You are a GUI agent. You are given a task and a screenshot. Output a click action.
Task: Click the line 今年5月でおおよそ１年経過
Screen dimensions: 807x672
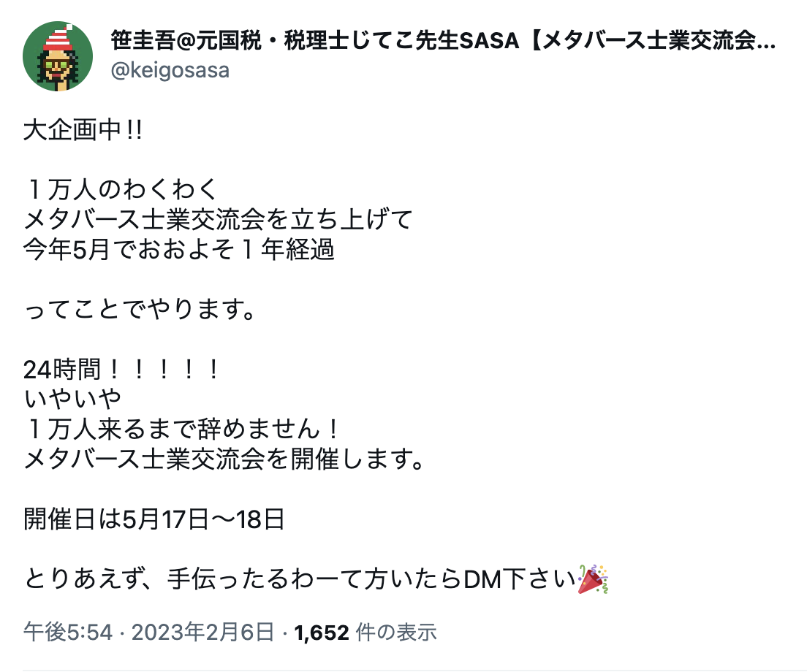179,249
